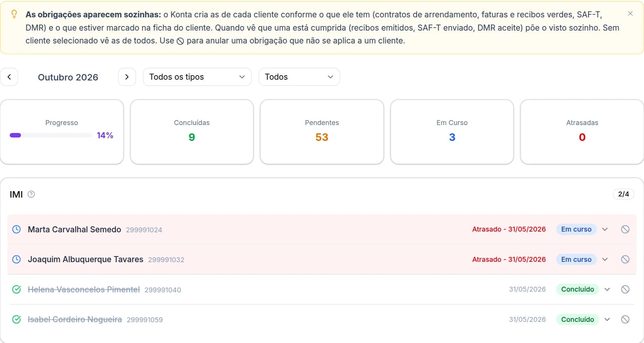Expand status chevron for Joaquim Albuquerque Tavares
The image size is (644, 343).
(605, 259)
